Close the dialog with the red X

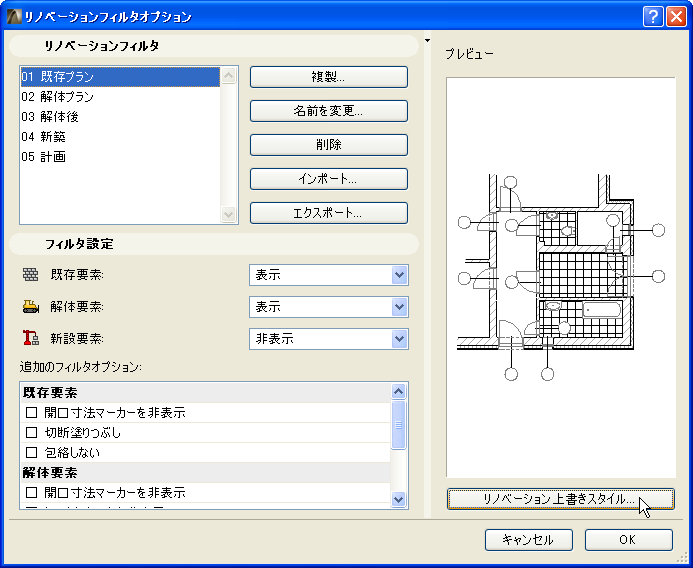coord(676,17)
